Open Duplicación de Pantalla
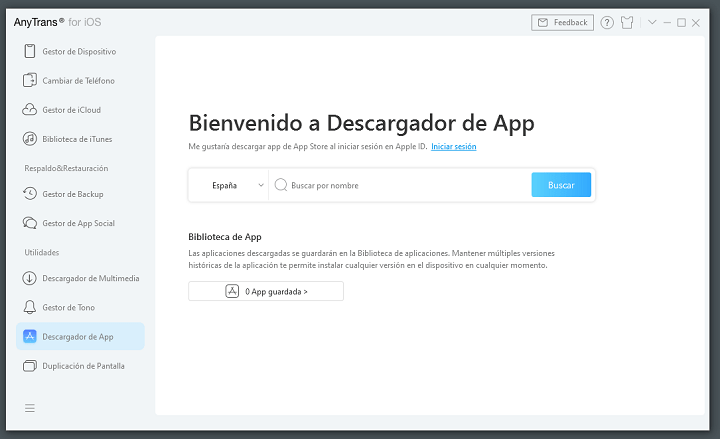The width and height of the screenshot is (720, 439). coord(80,366)
